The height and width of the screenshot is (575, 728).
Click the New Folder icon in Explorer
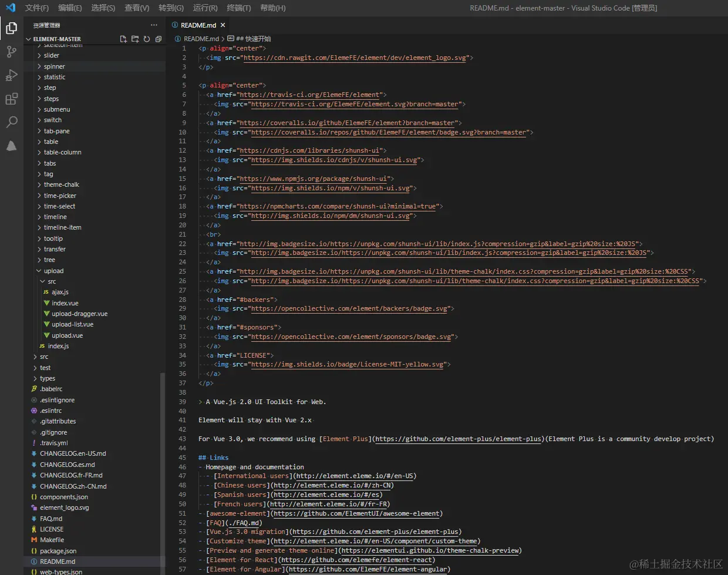coord(135,39)
